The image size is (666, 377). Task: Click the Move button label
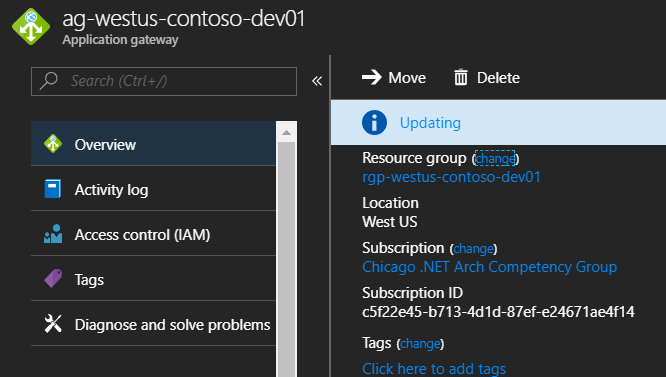tap(407, 78)
